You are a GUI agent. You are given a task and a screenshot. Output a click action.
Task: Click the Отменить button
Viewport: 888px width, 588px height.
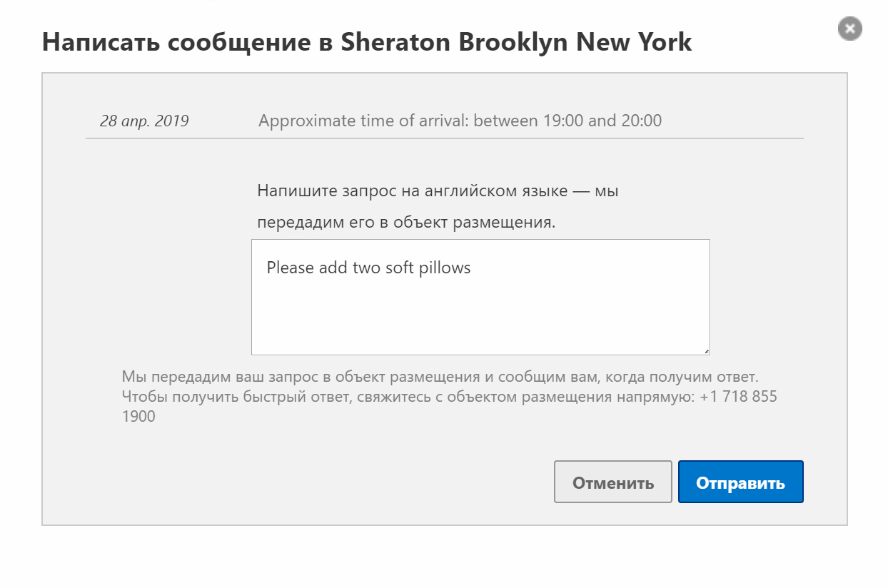click(613, 482)
